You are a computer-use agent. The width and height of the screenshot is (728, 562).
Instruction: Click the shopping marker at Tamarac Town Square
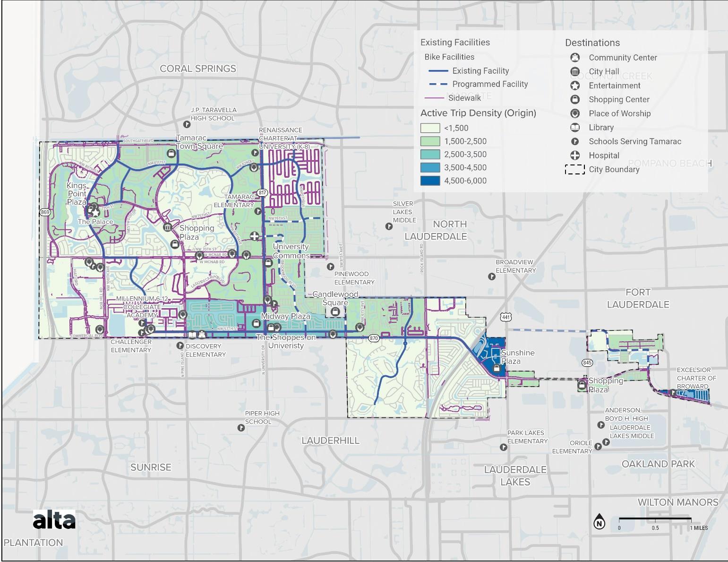coord(171,153)
